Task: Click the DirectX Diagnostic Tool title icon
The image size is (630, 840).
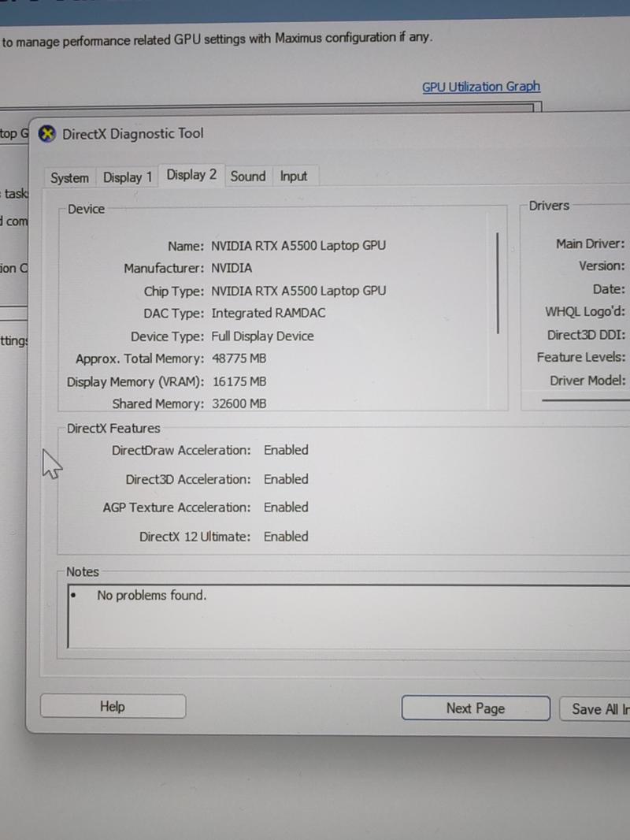Action: 47,133
